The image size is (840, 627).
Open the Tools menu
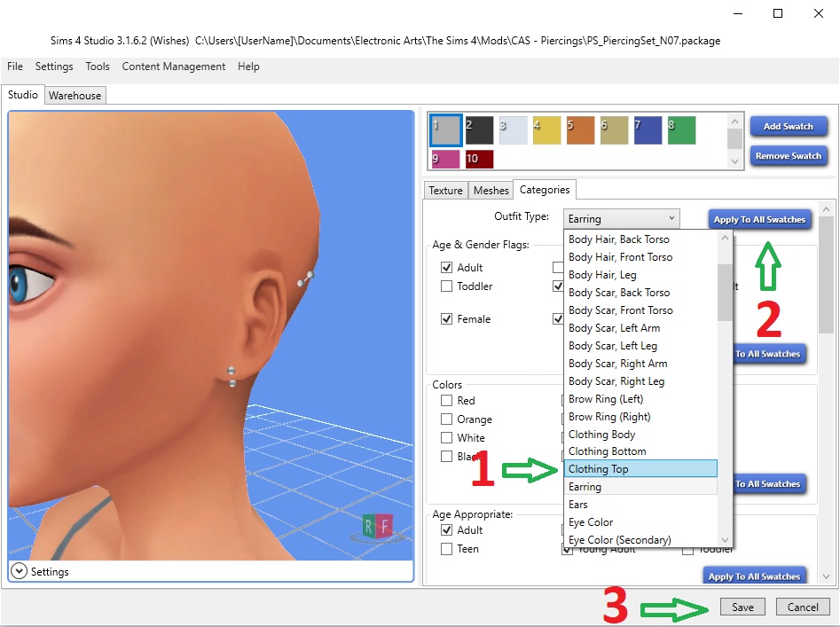pos(98,67)
